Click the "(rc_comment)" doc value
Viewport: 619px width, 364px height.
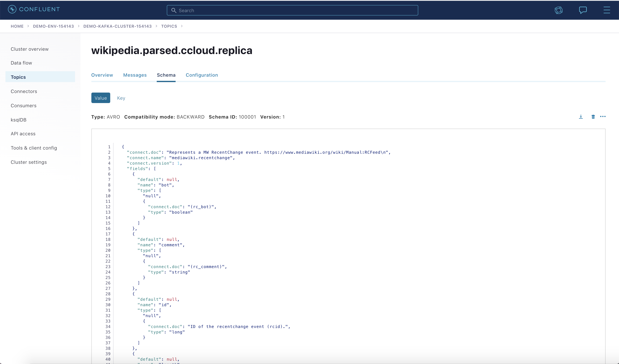206,267
